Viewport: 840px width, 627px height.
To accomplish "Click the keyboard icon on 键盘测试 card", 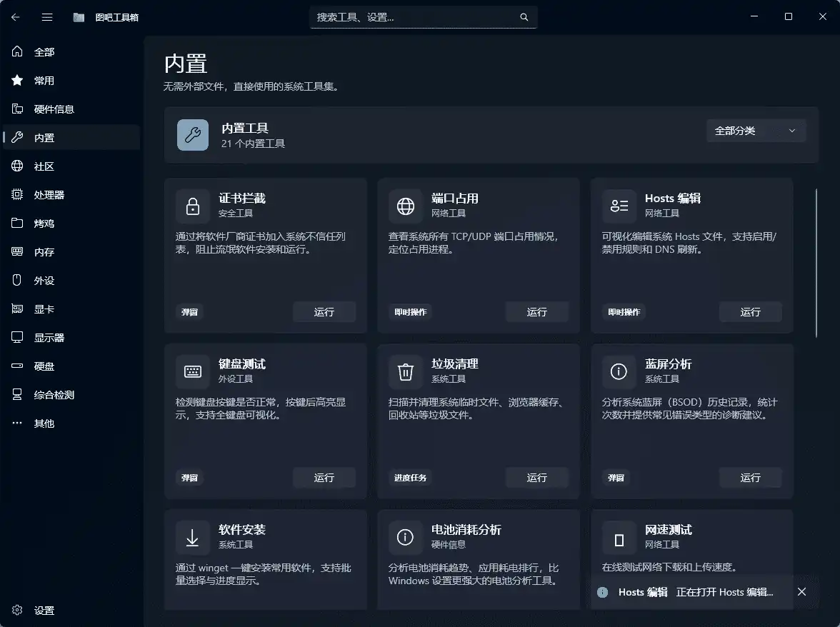I will tap(192, 371).
